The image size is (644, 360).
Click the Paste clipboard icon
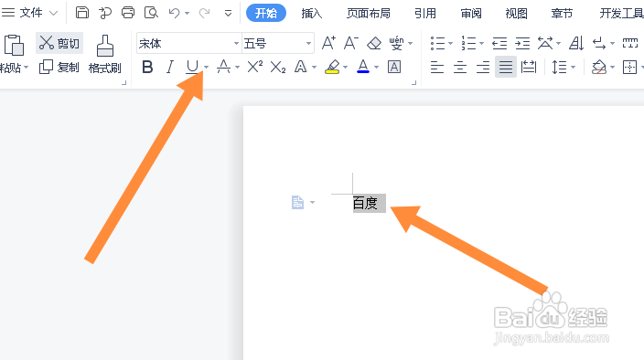coord(14,45)
